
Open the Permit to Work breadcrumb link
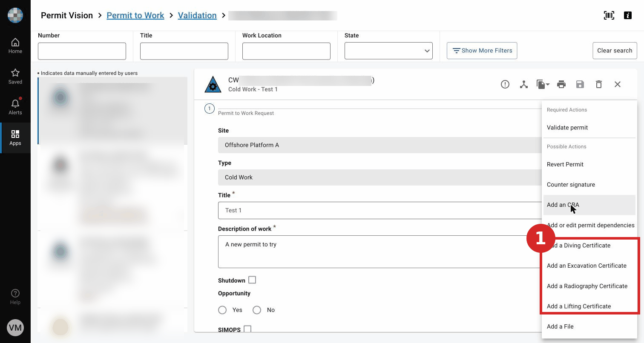(x=135, y=15)
